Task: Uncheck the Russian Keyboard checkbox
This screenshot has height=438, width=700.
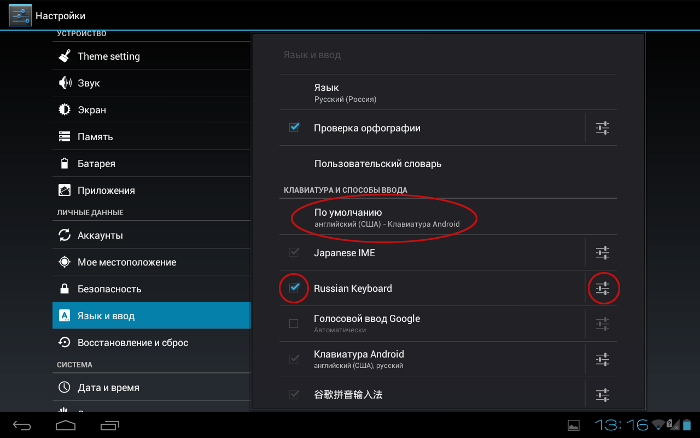Action: click(x=294, y=288)
